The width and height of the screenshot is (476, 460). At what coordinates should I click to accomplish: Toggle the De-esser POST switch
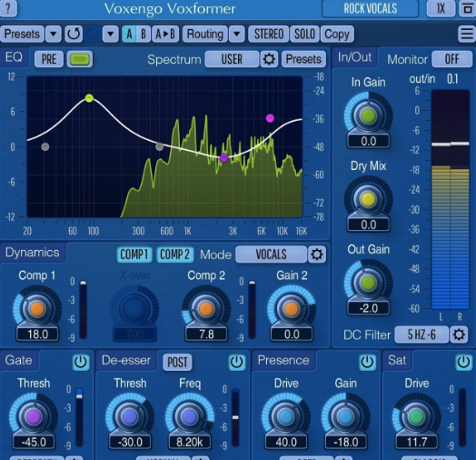(x=177, y=362)
